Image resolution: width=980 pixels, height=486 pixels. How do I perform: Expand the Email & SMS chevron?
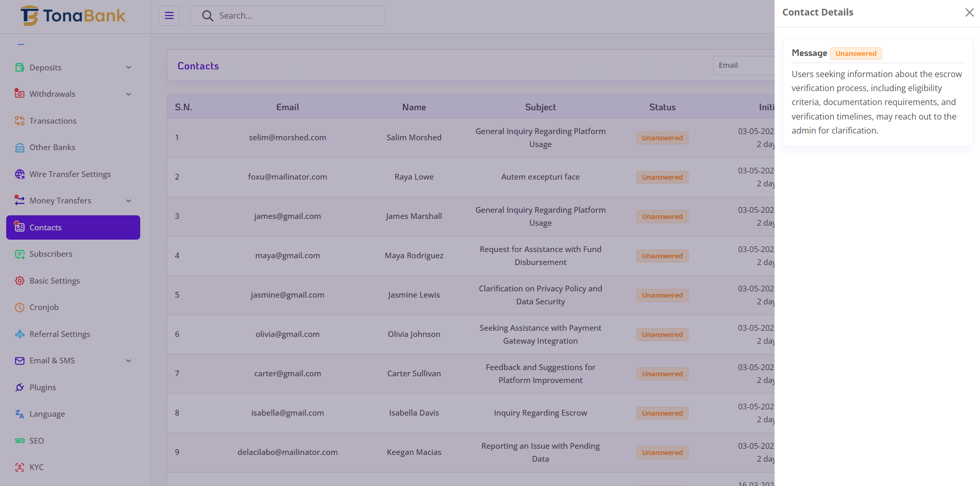[x=129, y=361]
